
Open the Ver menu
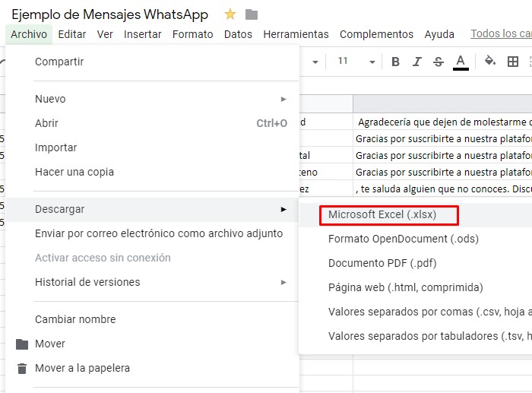point(105,34)
